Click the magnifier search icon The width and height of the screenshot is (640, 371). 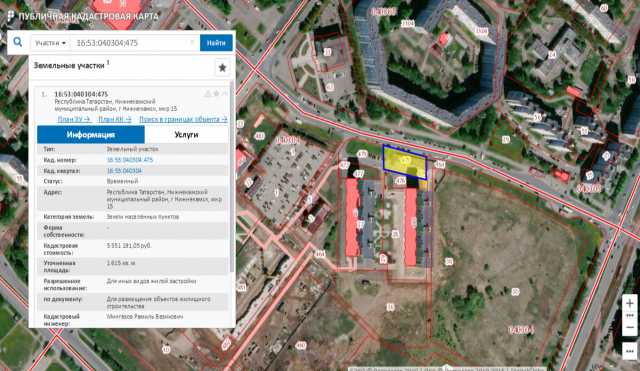18,42
